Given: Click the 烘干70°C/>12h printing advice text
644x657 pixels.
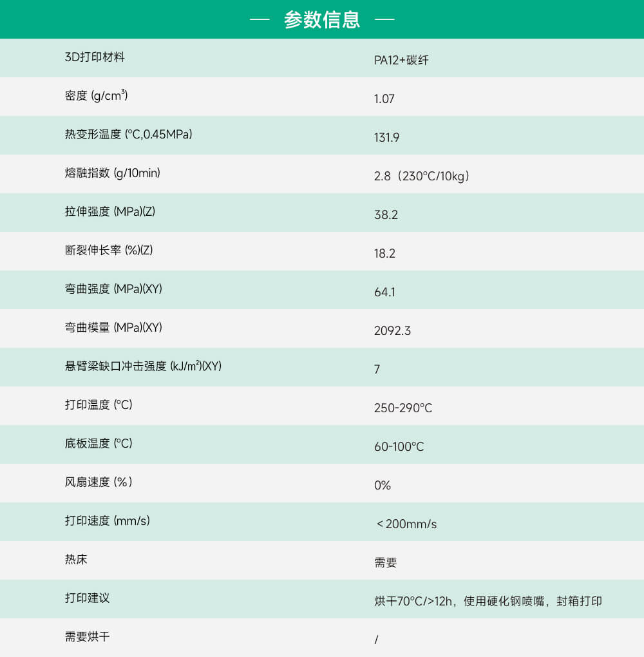Looking at the screenshot, I should [488, 601].
